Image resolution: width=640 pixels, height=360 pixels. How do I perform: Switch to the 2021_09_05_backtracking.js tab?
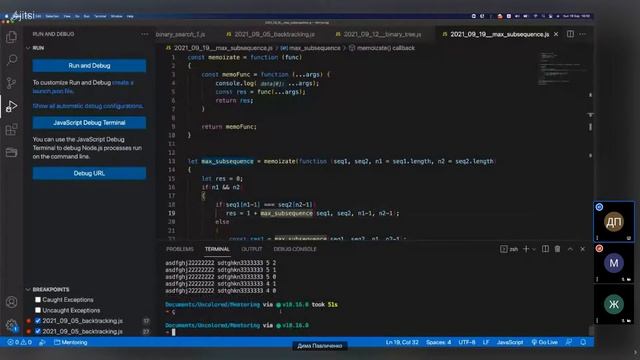coord(271,34)
